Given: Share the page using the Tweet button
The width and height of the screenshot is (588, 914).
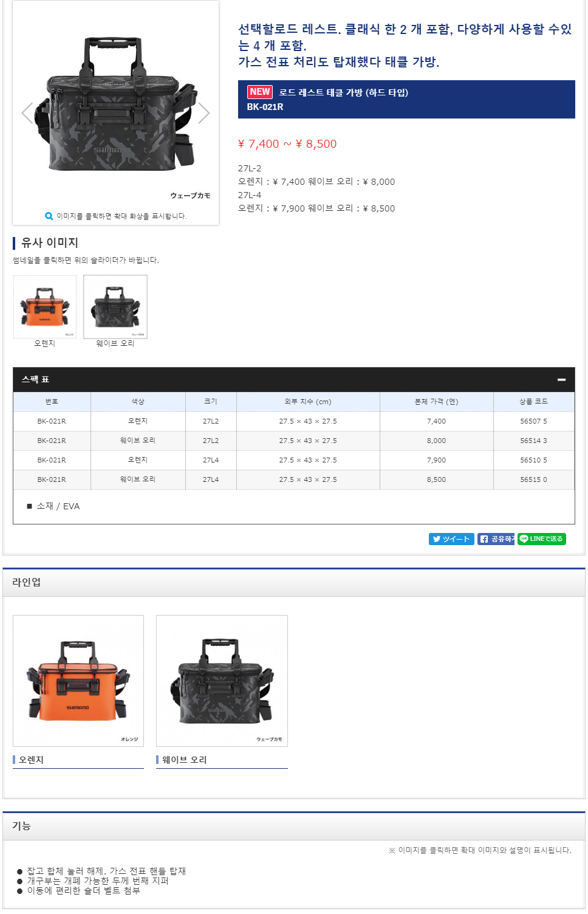Looking at the screenshot, I should click(451, 539).
